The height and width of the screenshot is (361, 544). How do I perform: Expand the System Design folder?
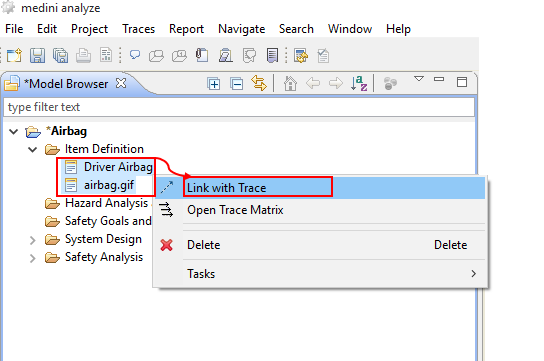click(x=33, y=240)
